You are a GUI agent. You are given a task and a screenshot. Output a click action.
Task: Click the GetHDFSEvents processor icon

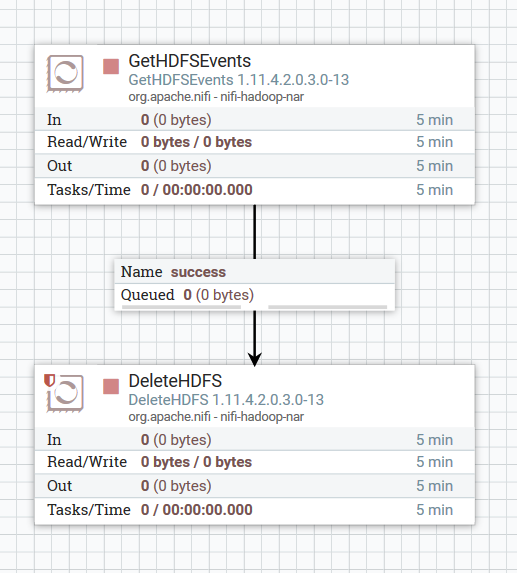(x=65, y=73)
